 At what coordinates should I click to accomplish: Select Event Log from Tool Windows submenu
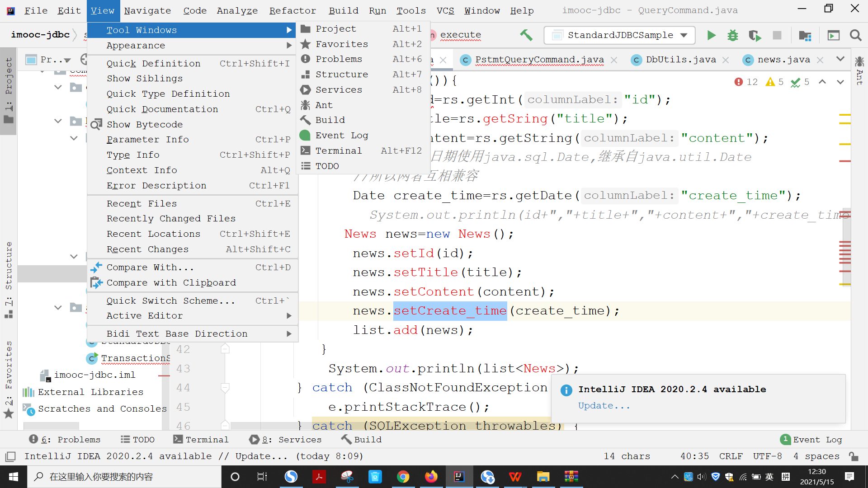[363, 136]
